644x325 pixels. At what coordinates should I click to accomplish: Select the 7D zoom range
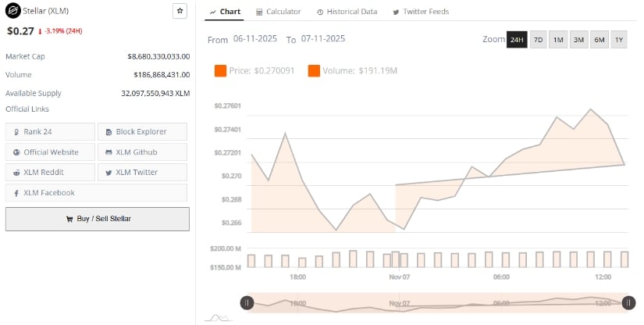538,40
